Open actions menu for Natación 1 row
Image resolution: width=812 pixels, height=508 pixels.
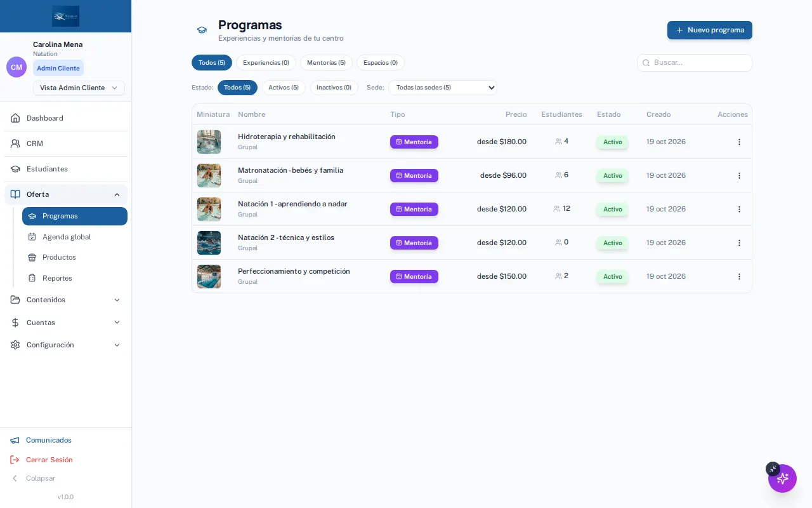(x=739, y=209)
